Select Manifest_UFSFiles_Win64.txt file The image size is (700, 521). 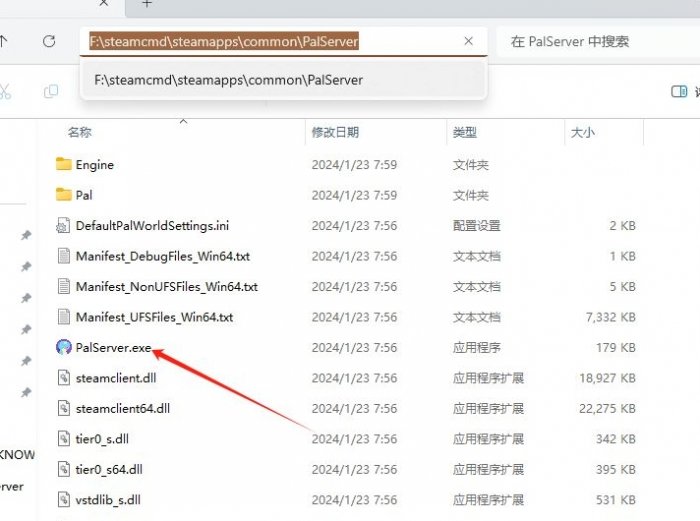pyautogui.click(x=154, y=317)
